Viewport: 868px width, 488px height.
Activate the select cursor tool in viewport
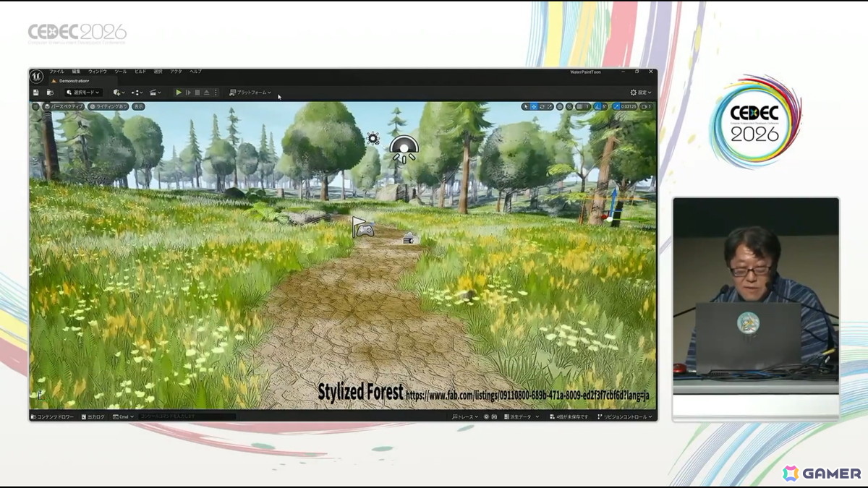526,107
